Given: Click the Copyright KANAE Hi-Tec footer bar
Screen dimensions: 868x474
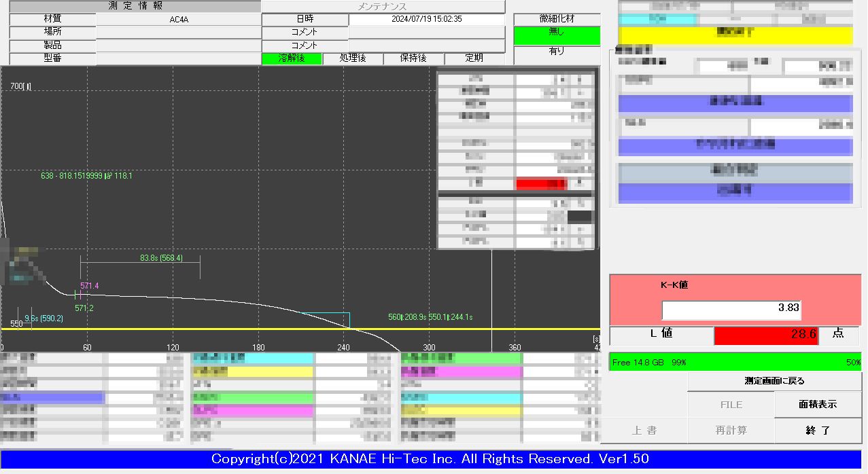Looking at the screenshot, I should (430, 459).
